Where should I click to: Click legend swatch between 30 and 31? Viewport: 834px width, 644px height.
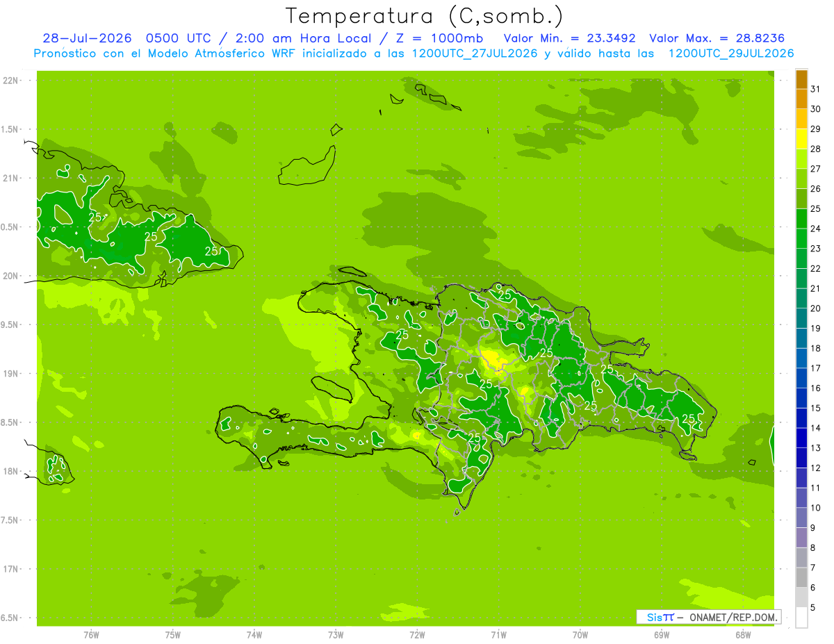coord(801,99)
